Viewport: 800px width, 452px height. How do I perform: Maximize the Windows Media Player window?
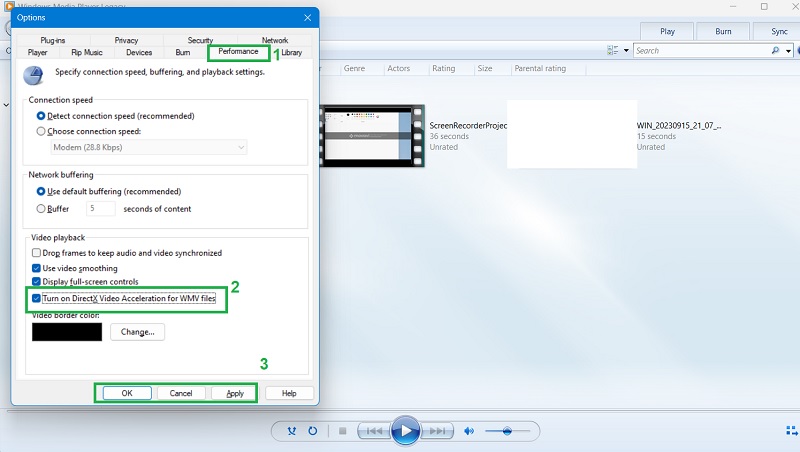click(x=764, y=7)
